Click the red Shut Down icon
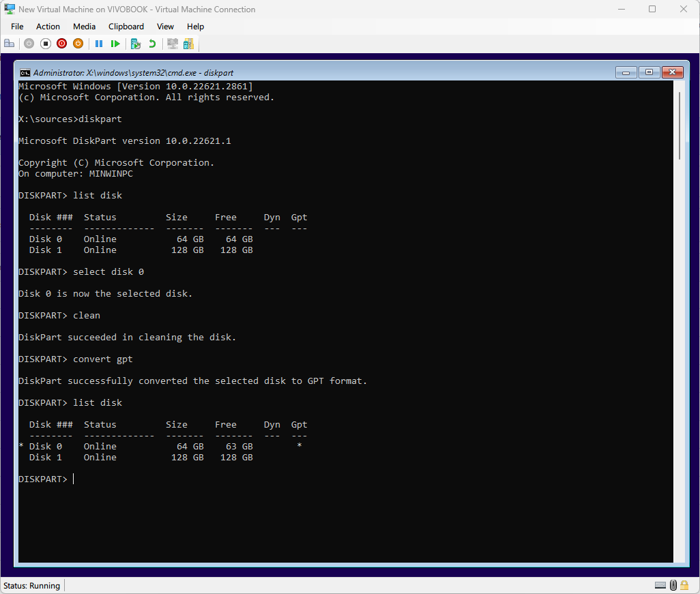The image size is (700, 594). [61, 44]
